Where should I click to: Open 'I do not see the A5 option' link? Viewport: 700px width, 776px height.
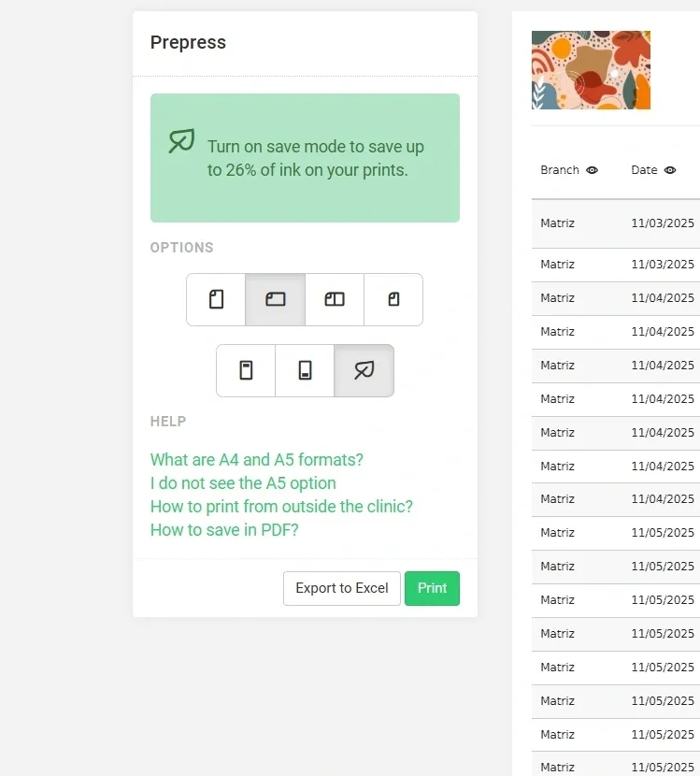(243, 483)
